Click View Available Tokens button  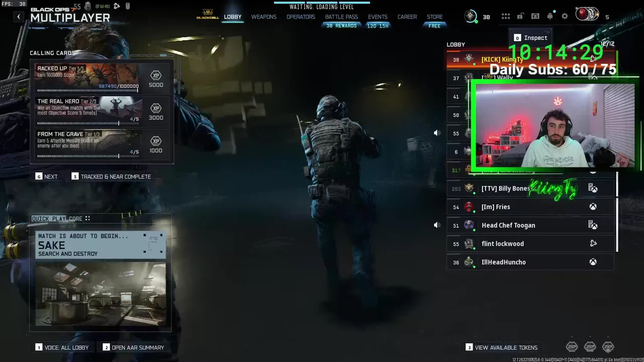(x=502, y=347)
